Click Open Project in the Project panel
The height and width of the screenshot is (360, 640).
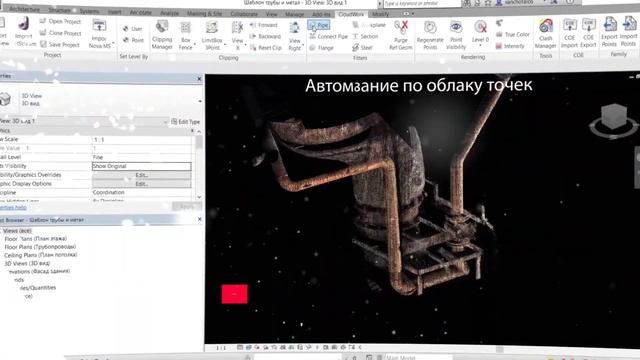click(60, 21)
